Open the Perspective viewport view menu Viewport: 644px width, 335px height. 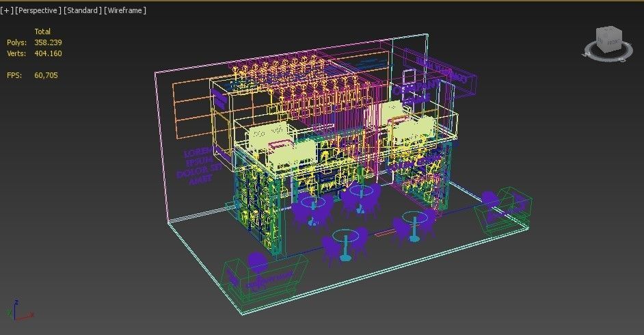(38, 10)
